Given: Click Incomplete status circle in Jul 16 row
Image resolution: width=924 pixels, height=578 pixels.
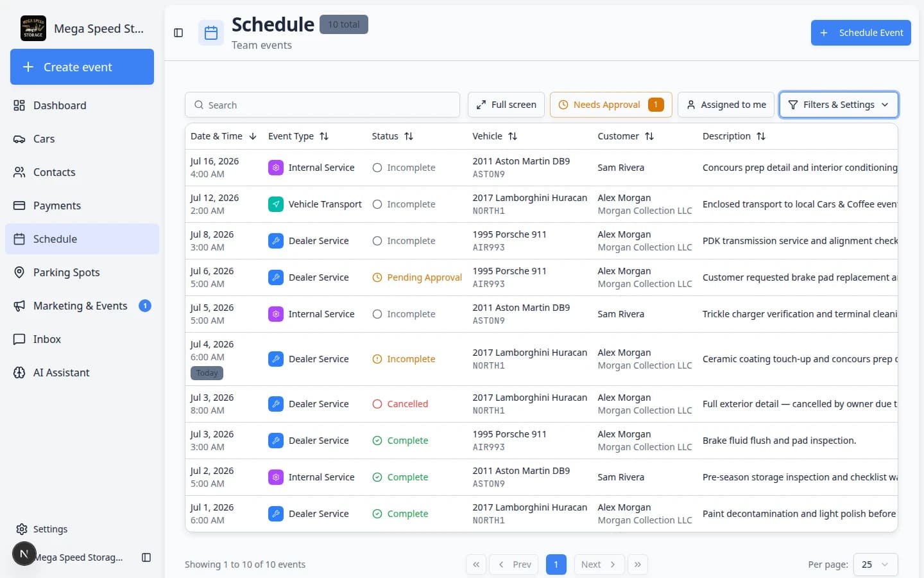Looking at the screenshot, I should click(x=377, y=168).
